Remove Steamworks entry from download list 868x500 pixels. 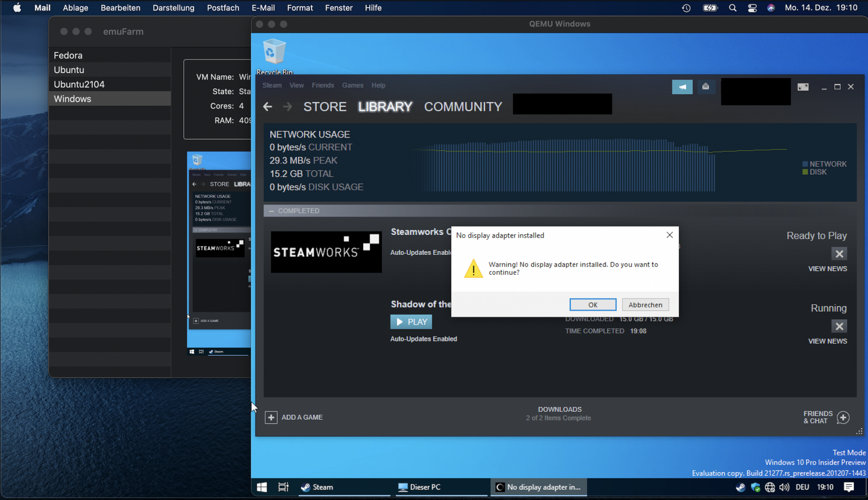[x=839, y=254]
